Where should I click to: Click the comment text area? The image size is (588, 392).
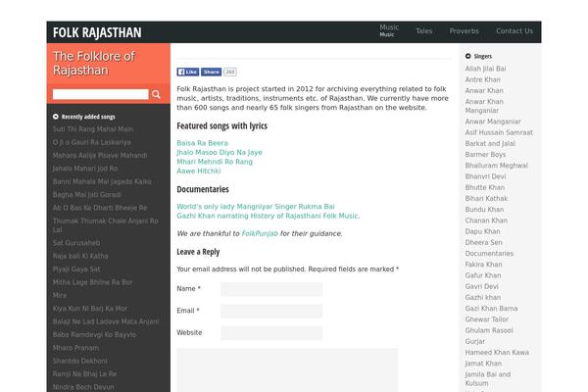[287, 370]
